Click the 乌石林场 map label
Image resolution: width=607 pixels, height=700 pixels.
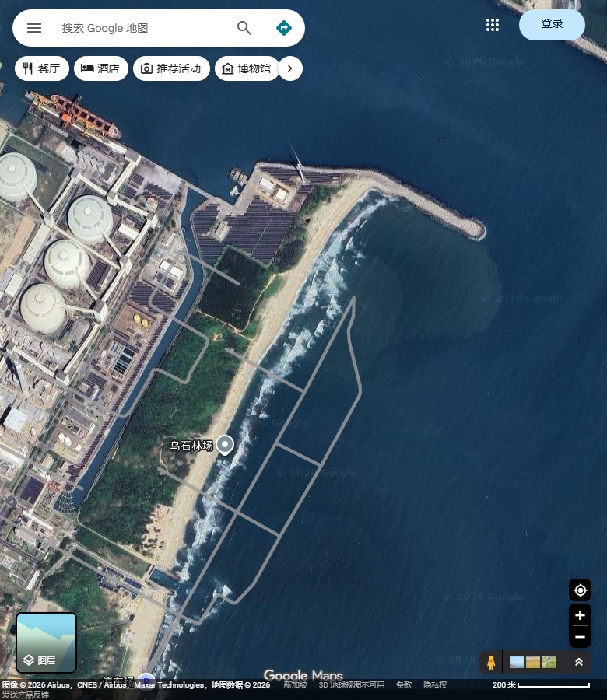click(x=191, y=446)
